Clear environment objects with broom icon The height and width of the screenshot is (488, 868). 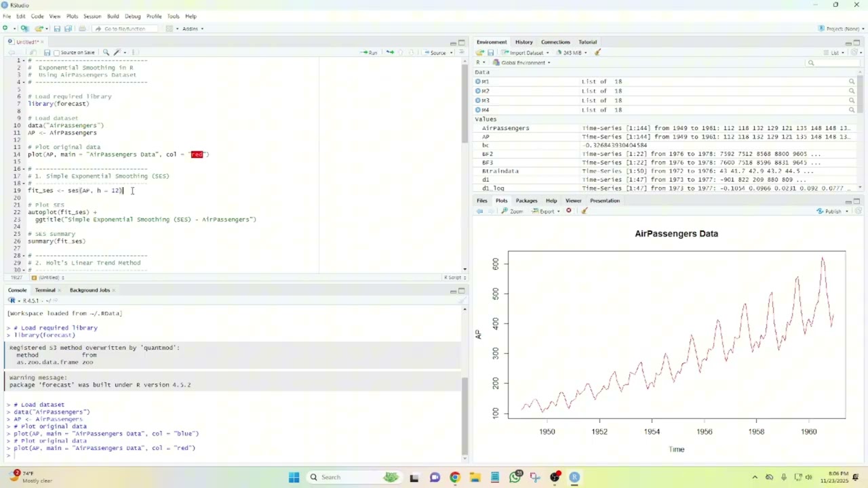point(597,52)
